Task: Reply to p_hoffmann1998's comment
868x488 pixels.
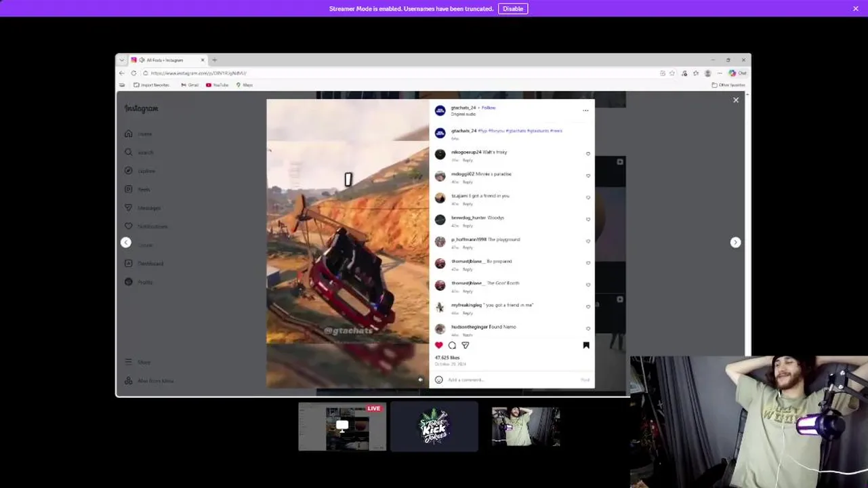Action: tap(468, 247)
